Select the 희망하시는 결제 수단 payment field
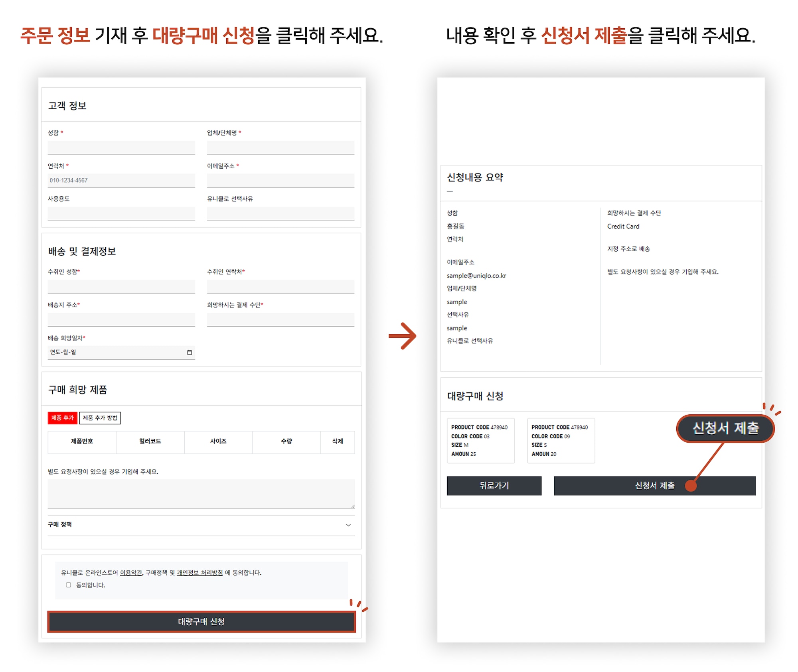This screenshot has width=798, height=672. (280, 319)
